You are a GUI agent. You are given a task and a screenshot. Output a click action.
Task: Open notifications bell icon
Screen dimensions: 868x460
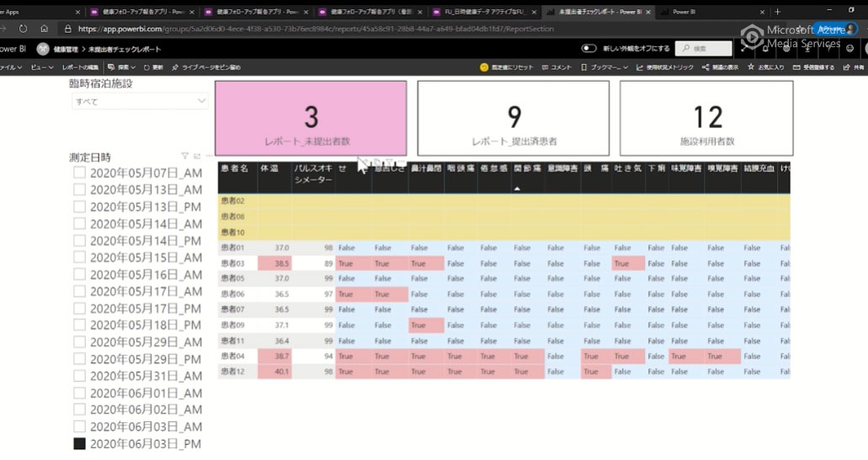[765, 49]
